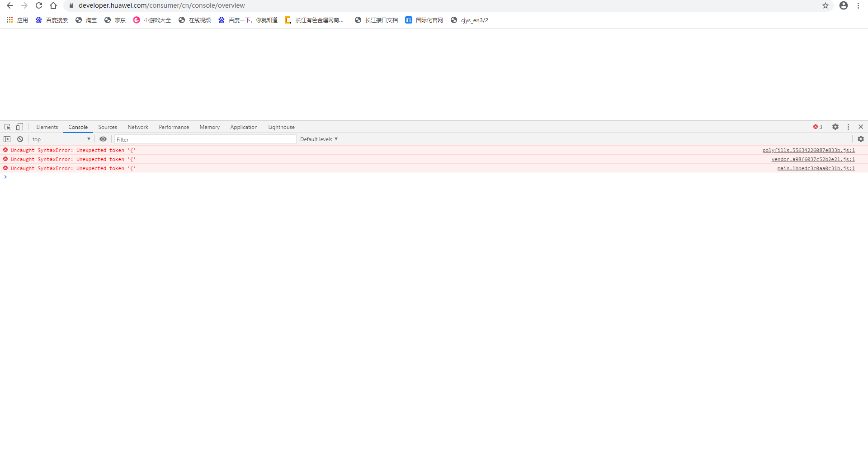Screen dimensions: 868x452
Task: Open console settings gear on filter bar
Action: pos(861,139)
